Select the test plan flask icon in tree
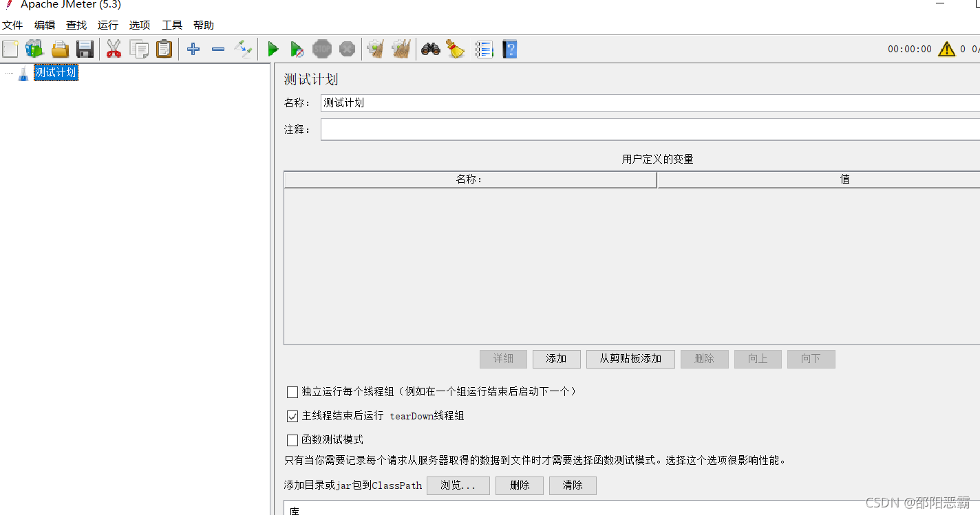 (x=23, y=74)
